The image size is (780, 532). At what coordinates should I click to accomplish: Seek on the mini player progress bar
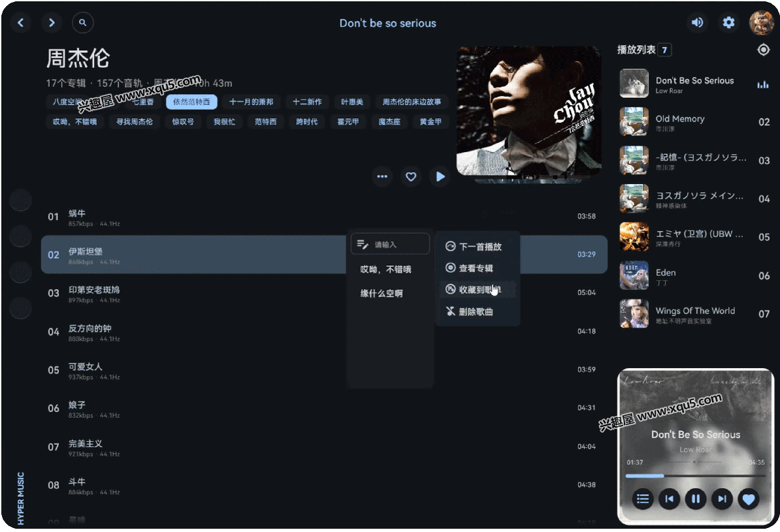tap(695, 476)
